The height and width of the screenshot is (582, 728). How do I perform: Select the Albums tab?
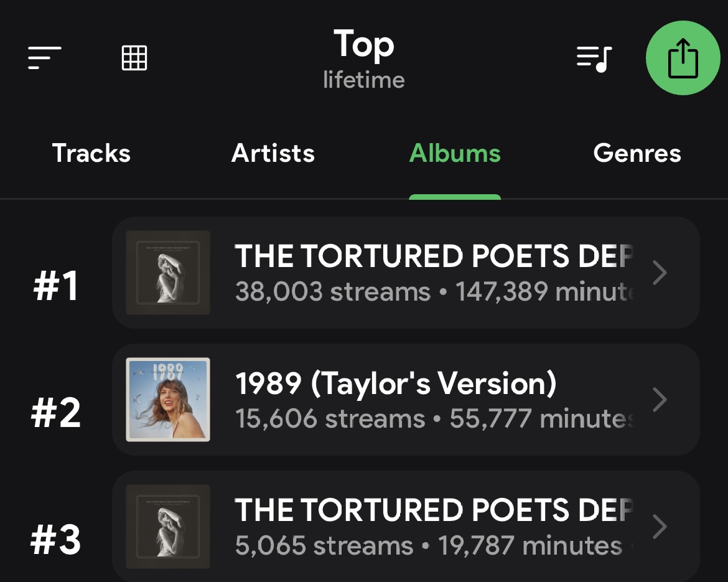point(455,153)
